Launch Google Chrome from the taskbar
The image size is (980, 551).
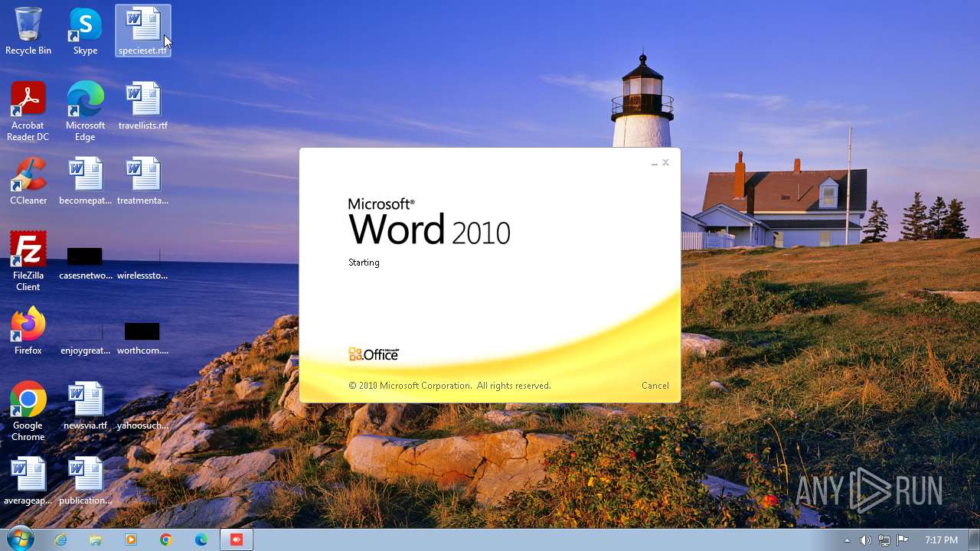coord(166,540)
